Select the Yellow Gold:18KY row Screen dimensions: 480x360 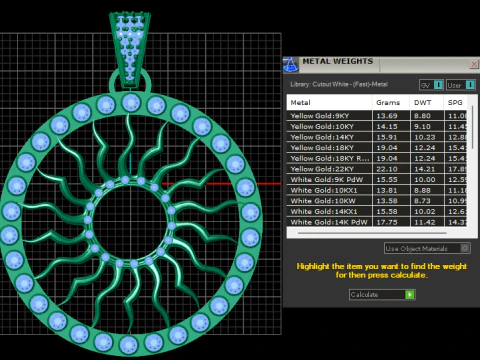[377, 148]
